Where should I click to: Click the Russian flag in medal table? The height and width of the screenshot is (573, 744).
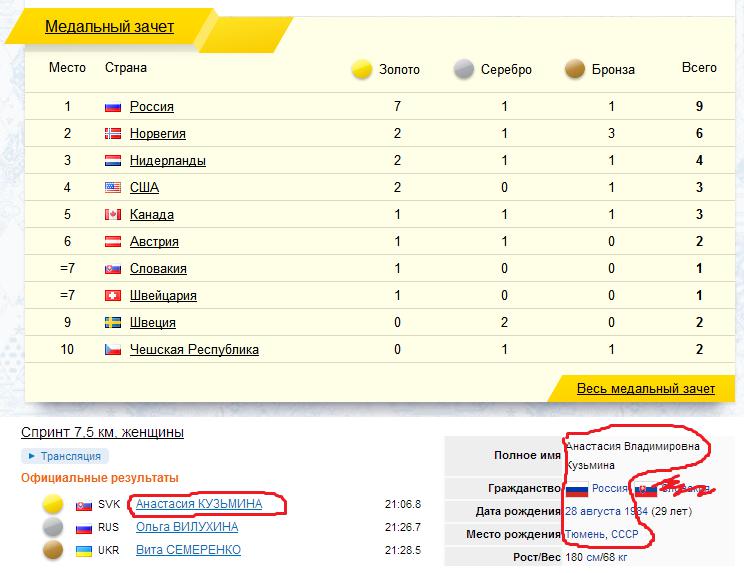(x=113, y=107)
